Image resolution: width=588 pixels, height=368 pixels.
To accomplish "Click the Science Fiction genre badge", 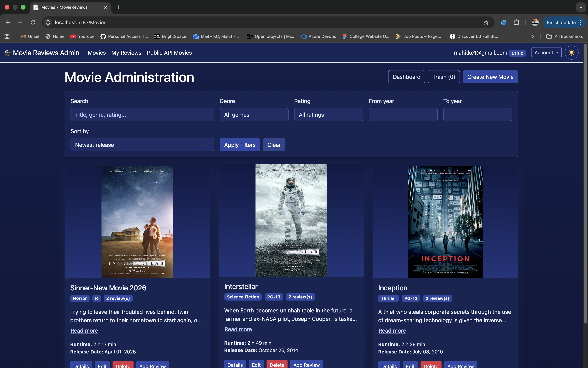I will [x=243, y=297].
